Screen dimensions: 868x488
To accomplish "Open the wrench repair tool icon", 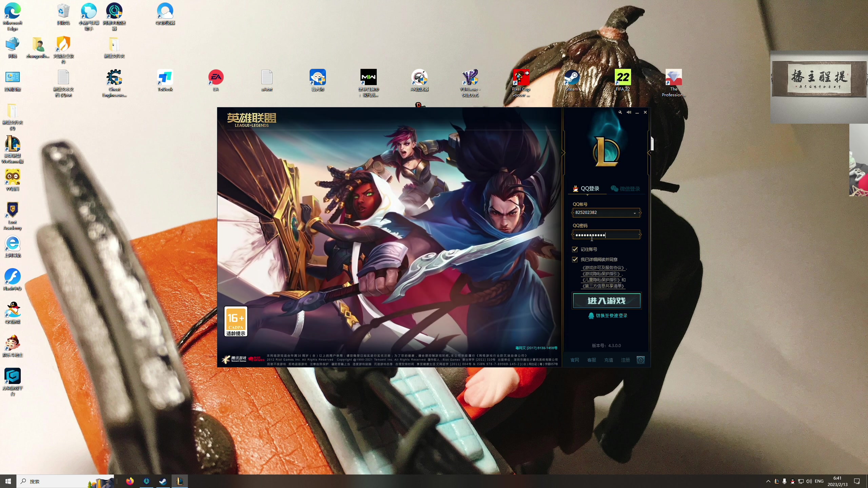I will tap(620, 112).
